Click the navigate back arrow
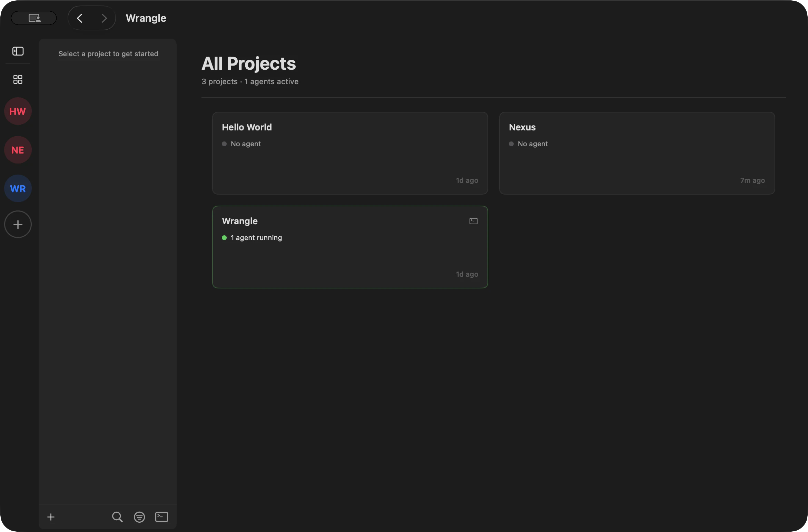 80,18
